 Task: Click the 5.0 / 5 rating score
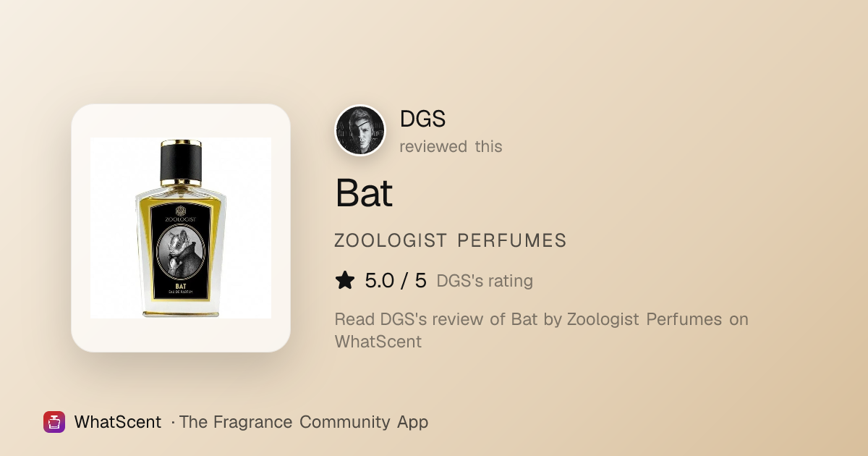(x=396, y=280)
